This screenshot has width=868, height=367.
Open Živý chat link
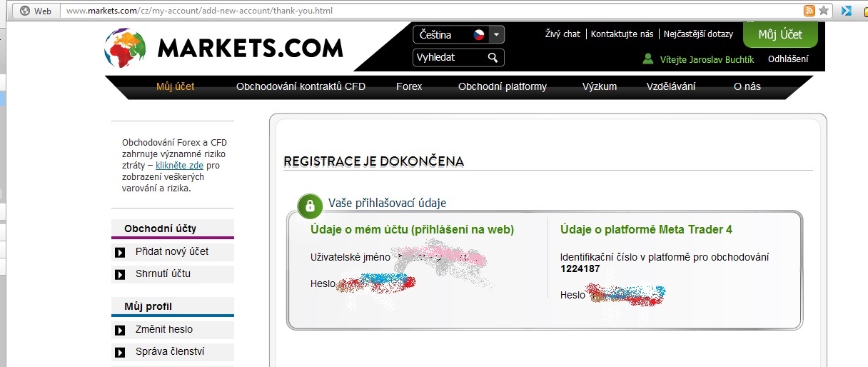click(562, 34)
